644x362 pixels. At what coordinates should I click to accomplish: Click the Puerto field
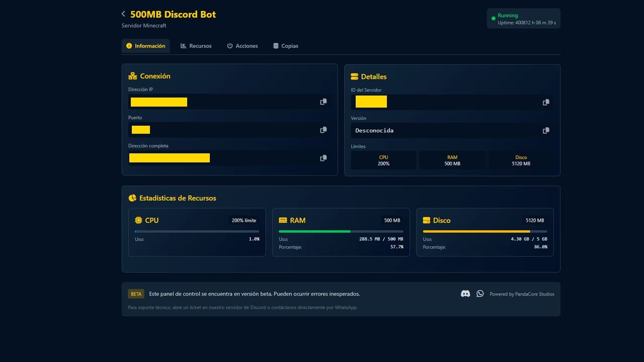coord(229,130)
